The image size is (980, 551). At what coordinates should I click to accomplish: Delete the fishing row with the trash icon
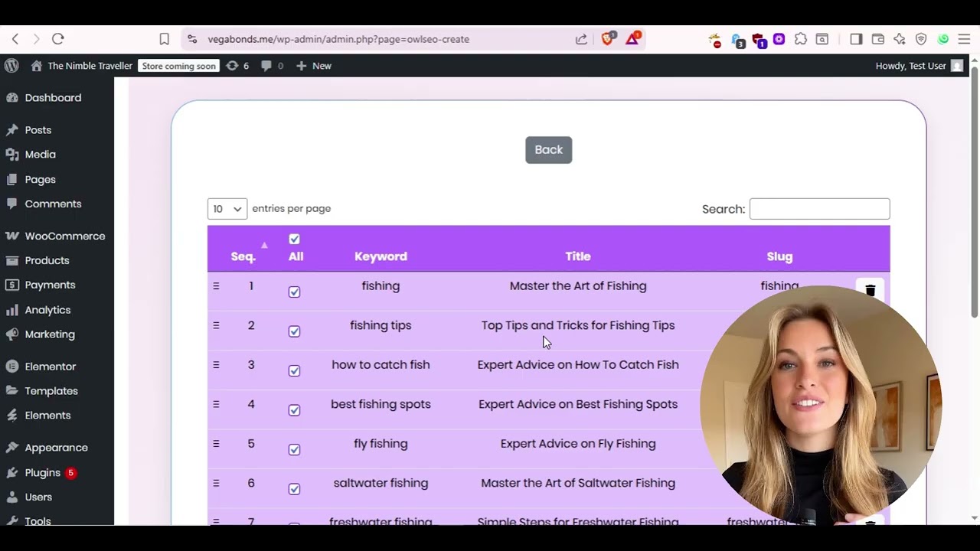coord(870,291)
